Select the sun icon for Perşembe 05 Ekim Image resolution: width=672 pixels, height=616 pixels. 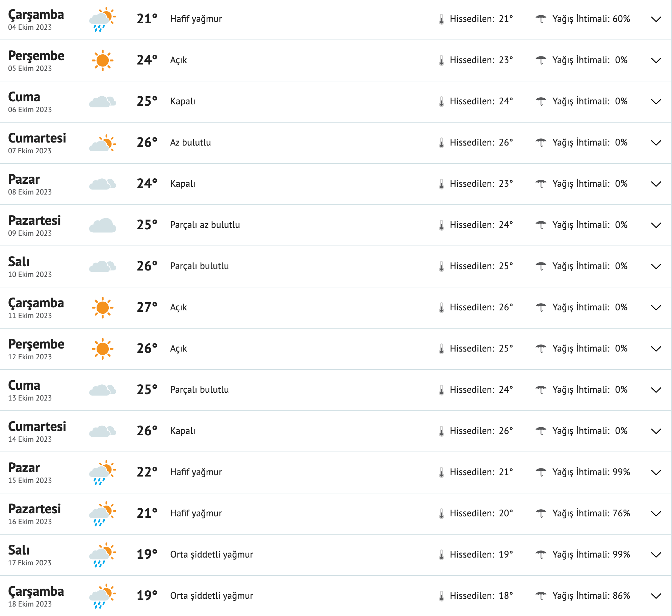[102, 60]
